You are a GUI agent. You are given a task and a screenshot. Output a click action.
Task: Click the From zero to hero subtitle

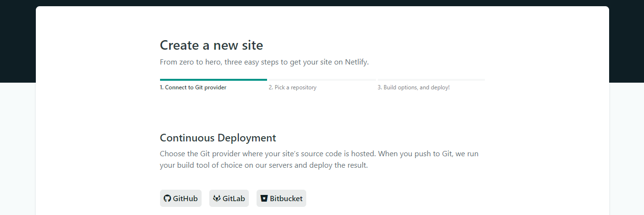click(x=264, y=62)
